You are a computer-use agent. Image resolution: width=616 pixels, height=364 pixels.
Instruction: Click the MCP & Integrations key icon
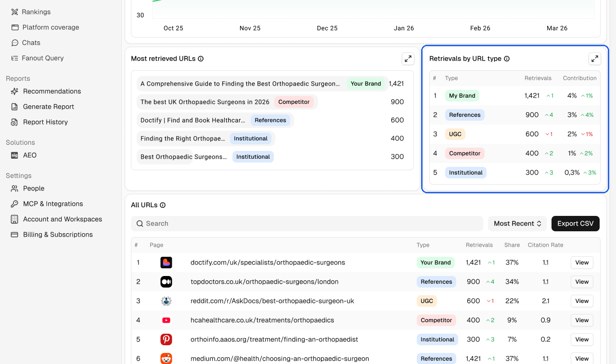[x=14, y=204]
